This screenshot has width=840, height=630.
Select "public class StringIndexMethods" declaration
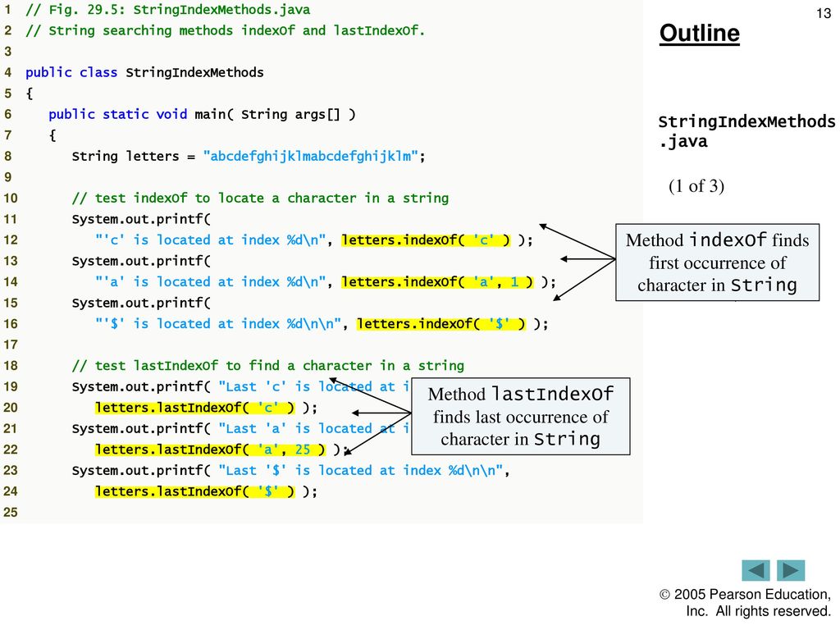point(144,72)
